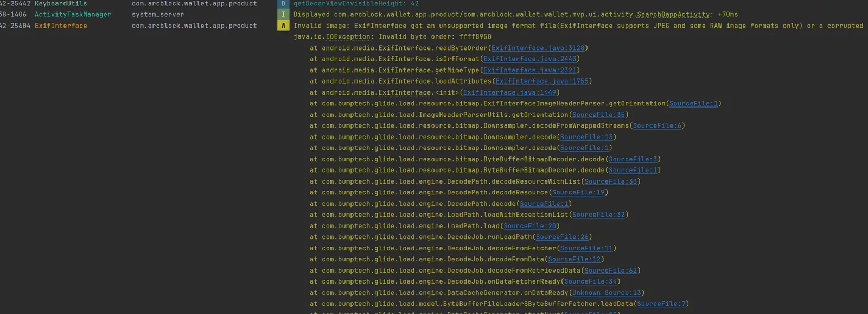Click 'Invalid byte order: ffff8950' text
The height and width of the screenshot is (314, 868).
click(435, 37)
